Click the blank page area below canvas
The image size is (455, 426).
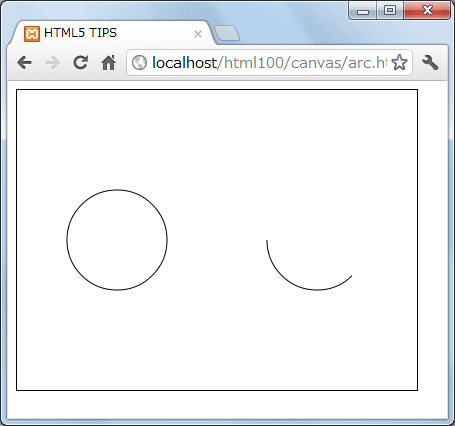coord(227,404)
